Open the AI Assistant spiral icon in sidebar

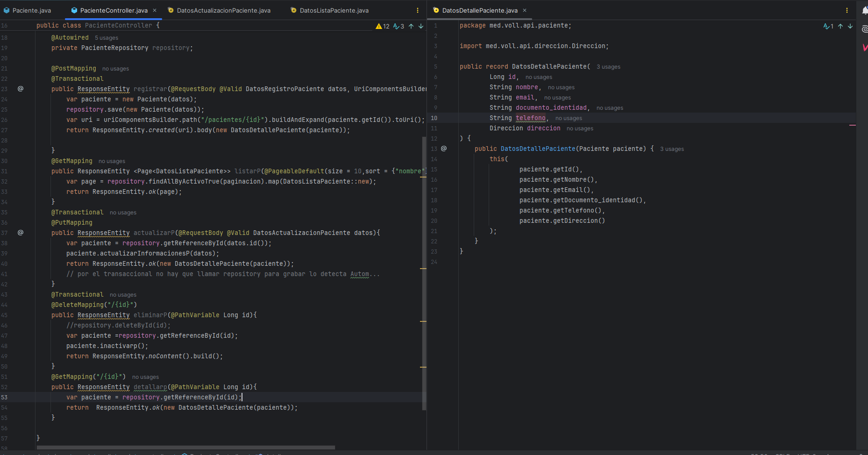pyautogui.click(x=864, y=29)
